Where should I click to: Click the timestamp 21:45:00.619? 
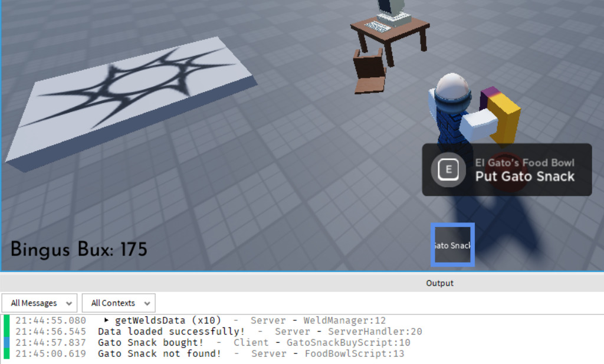(x=51, y=353)
